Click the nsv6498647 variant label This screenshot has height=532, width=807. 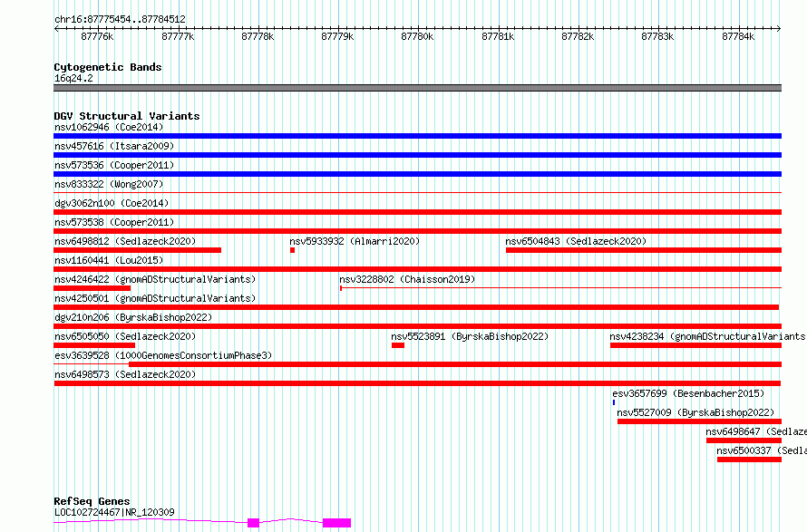point(755,431)
